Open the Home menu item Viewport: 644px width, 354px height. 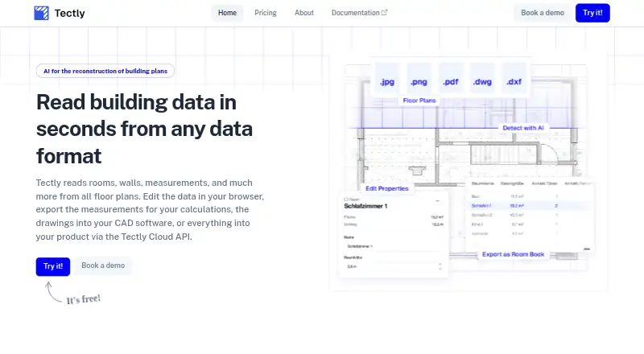tap(227, 13)
